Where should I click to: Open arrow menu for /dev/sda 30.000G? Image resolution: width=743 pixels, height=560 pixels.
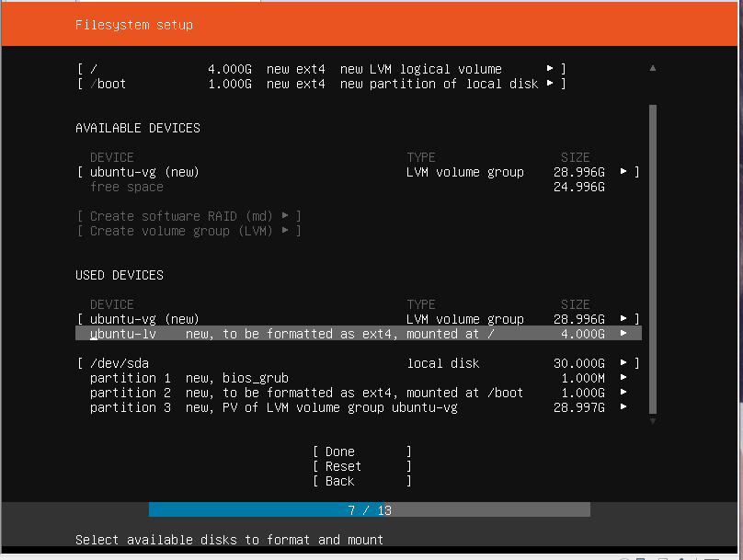623,363
